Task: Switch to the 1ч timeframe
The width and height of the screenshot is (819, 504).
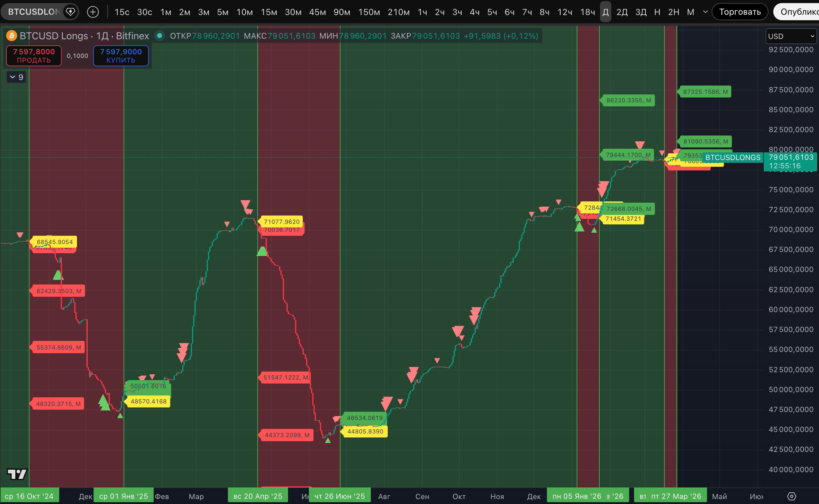Action: pos(422,12)
